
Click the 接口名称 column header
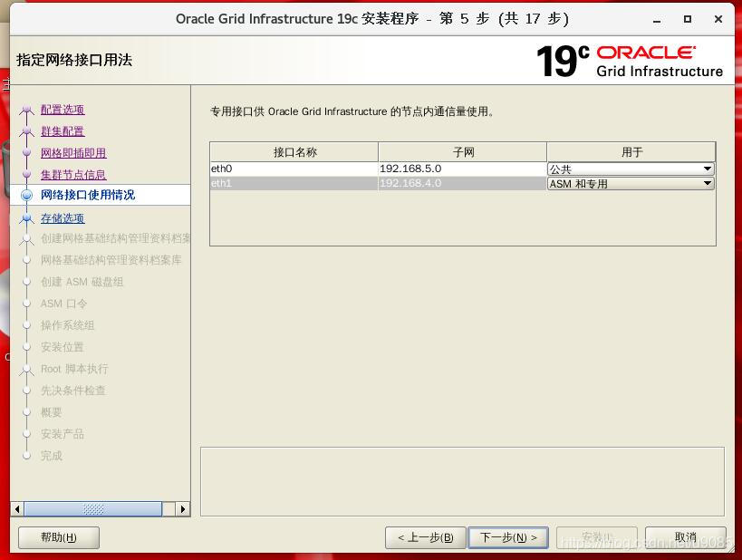click(294, 152)
